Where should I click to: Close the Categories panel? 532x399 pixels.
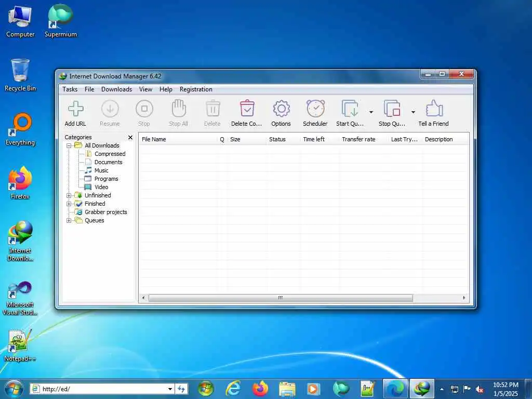[x=130, y=137]
